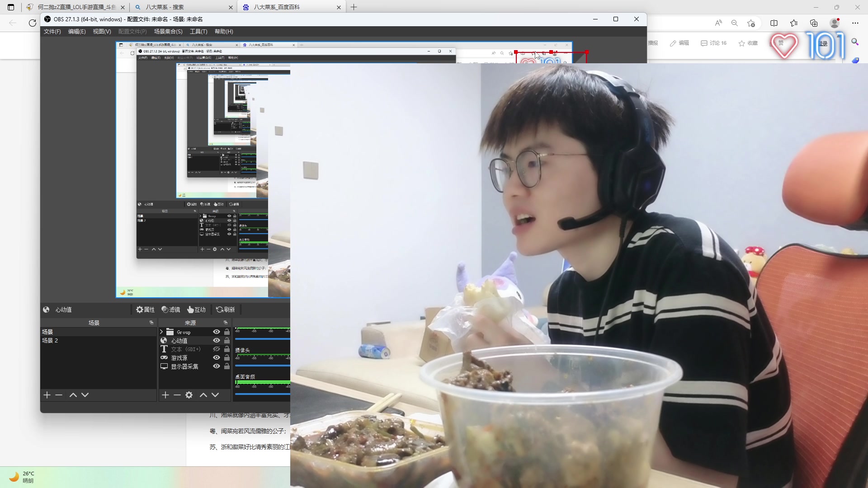Show the hidden 文本 (GDI+) source
The height and width of the screenshot is (488, 868).
pos(216,349)
